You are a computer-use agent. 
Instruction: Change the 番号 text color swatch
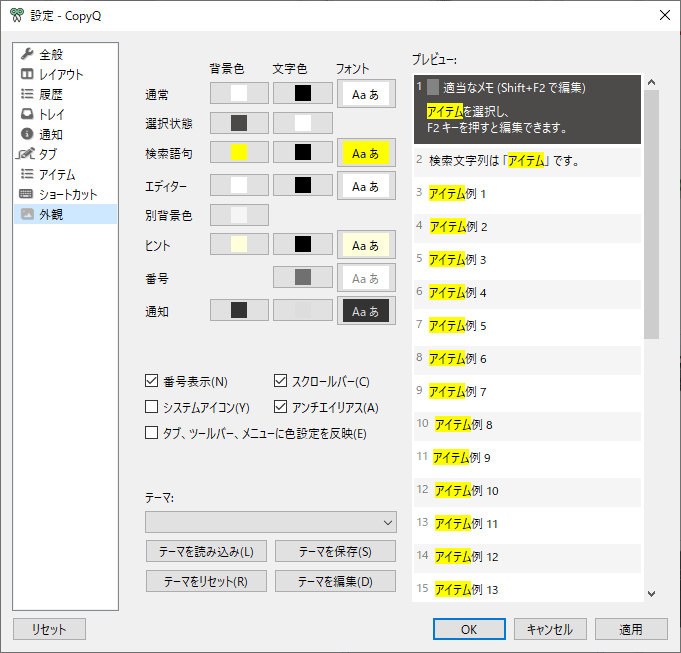[303, 277]
